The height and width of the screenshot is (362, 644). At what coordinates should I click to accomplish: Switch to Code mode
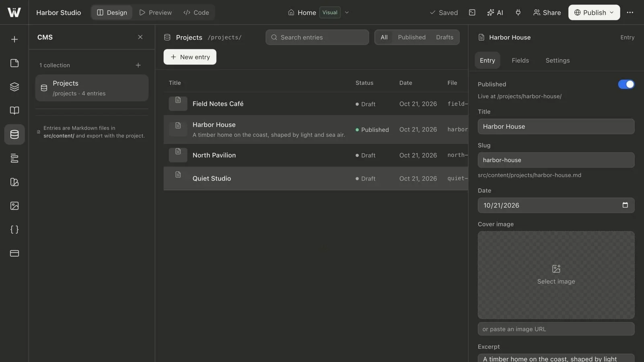click(x=196, y=12)
